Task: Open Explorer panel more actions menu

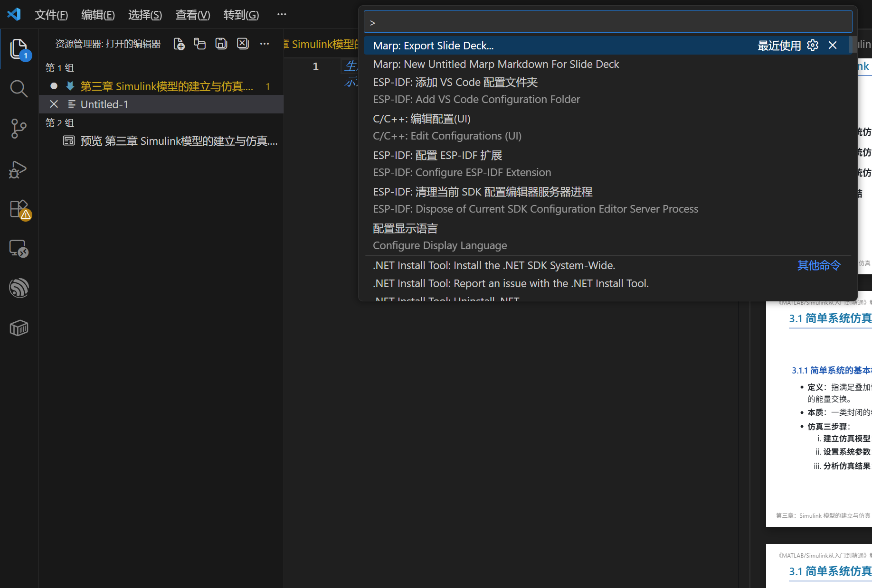Action: [x=265, y=44]
